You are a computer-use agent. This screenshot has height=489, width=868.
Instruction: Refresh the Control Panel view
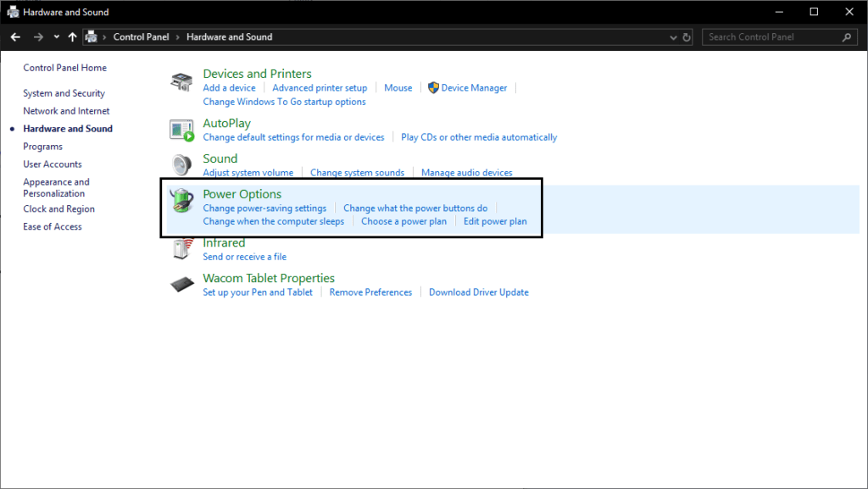point(687,37)
